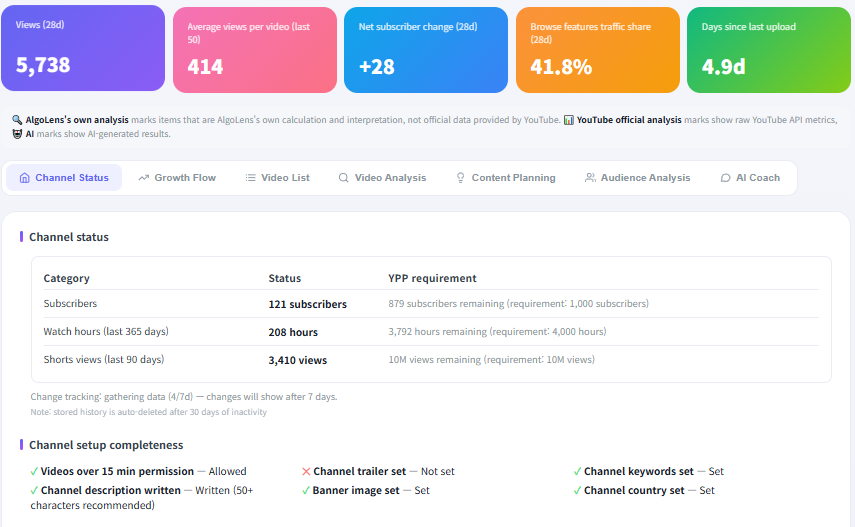Screen dimensions: 855x527
Task: Click the Net subscriber change card
Action: pyautogui.click(x=426, y=50)
